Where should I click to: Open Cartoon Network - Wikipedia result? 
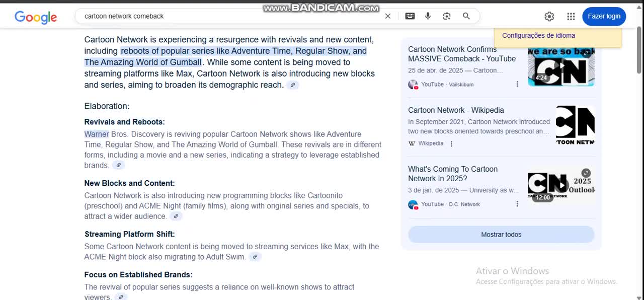pos(456,110)
